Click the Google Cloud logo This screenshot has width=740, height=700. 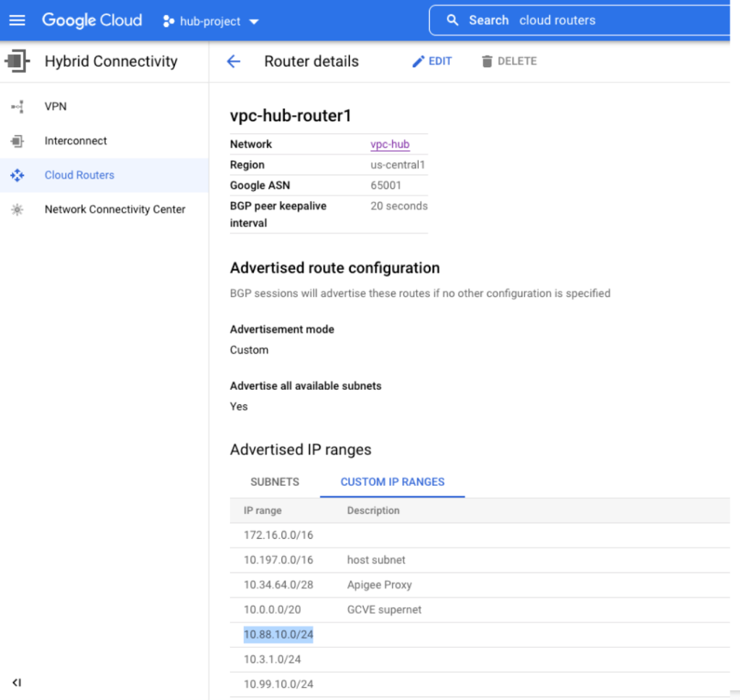[92, 20]
